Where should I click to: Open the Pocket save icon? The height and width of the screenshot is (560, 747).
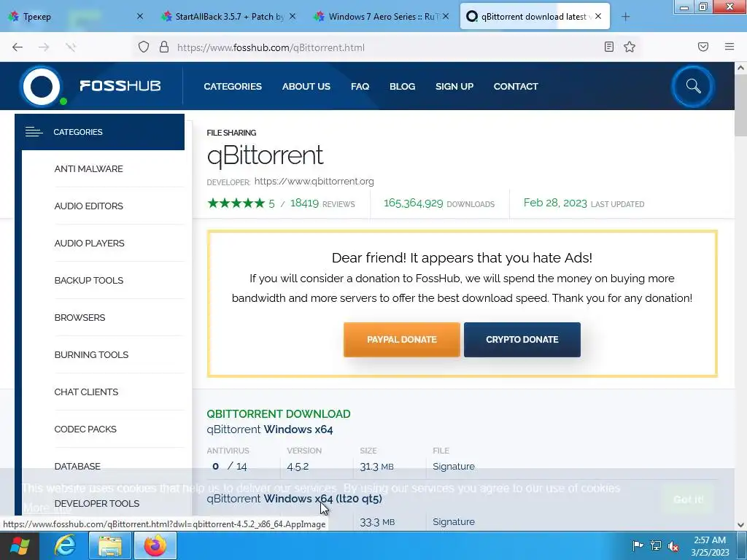(x=703, y=47)
